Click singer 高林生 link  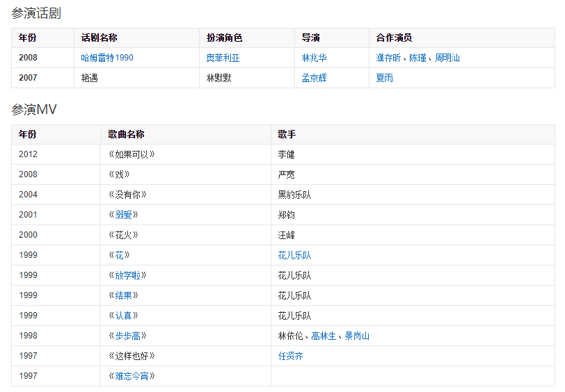coord(324,336)
